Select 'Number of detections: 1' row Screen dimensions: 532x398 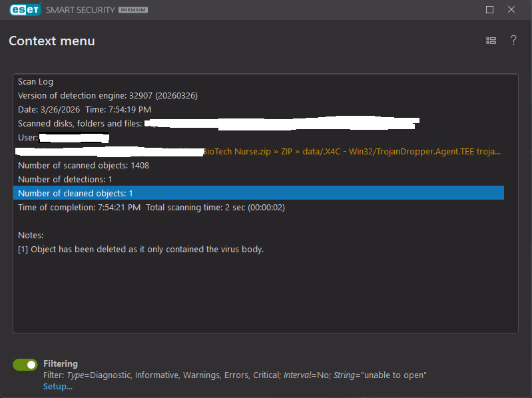pos(258,179)
